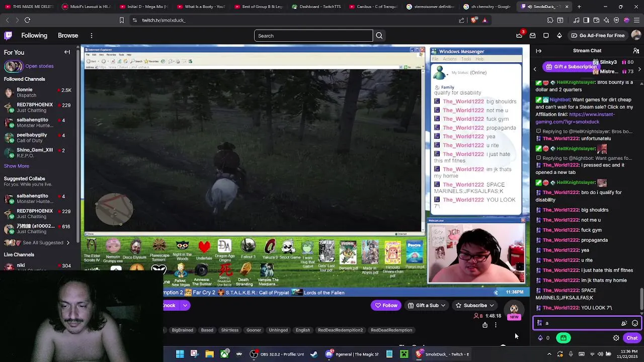This screenshot has height=362, width=644.
Task: Click Brave Shields icon in address bar
Action: point(474,20)
